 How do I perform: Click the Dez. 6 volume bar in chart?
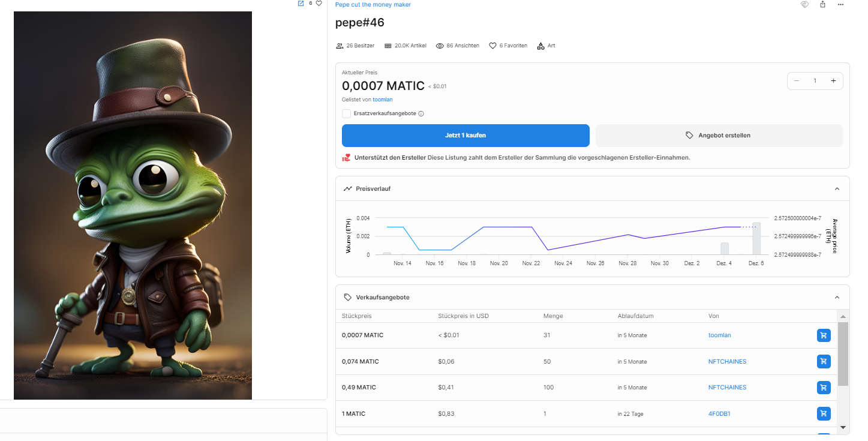[x=756, y=238]
